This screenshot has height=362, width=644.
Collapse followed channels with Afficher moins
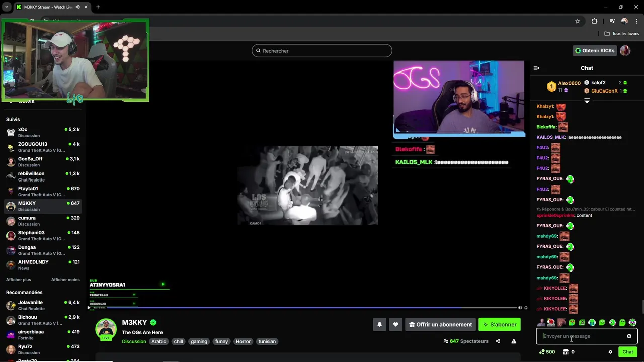coord(65,280)
